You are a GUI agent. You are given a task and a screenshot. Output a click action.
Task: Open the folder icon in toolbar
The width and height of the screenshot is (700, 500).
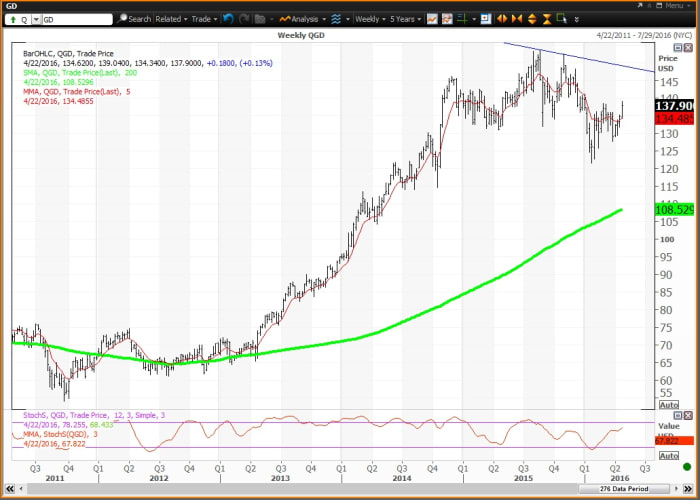tap(260, 18)
